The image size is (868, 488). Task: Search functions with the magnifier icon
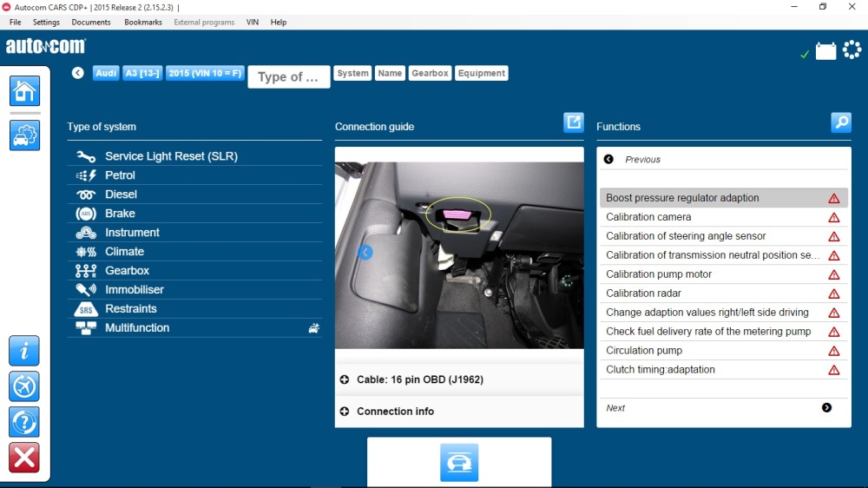point(841,122)
